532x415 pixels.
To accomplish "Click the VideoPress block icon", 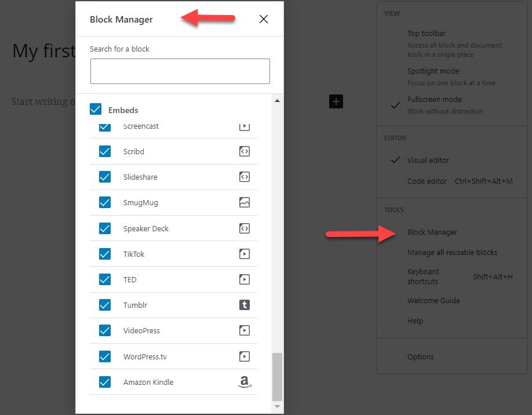I will point(244,331).
